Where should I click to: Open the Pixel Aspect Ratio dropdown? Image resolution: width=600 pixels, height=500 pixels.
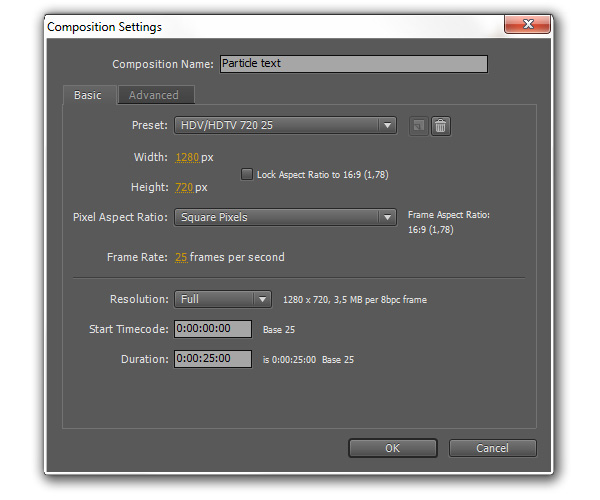285,217
